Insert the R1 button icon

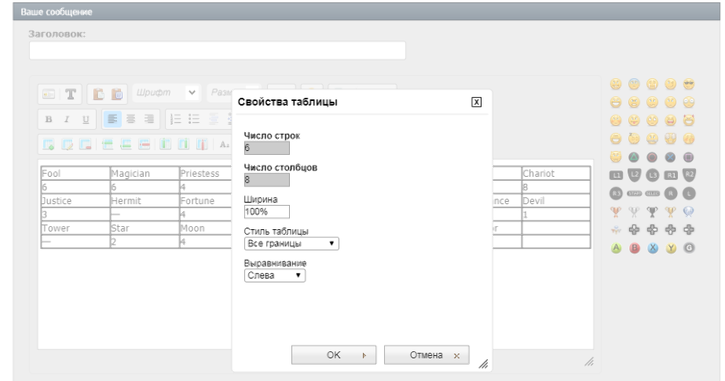pos(671,175)
